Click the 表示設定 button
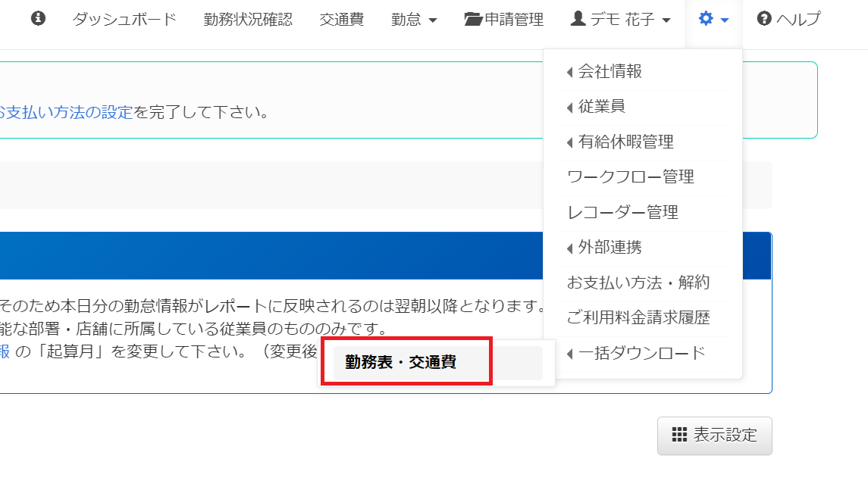Viewport: 868px width, 484px height. [x=715, y=436]
